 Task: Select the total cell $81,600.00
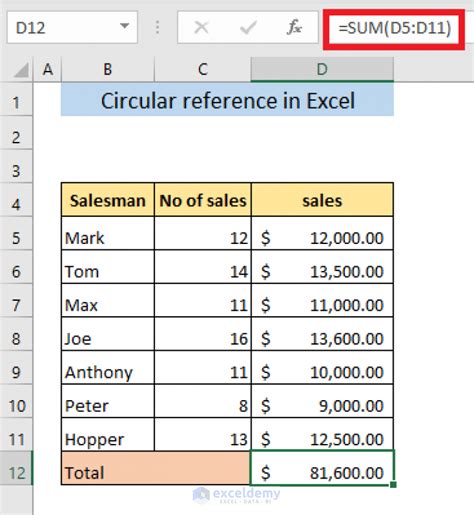(x=322, y=468)
